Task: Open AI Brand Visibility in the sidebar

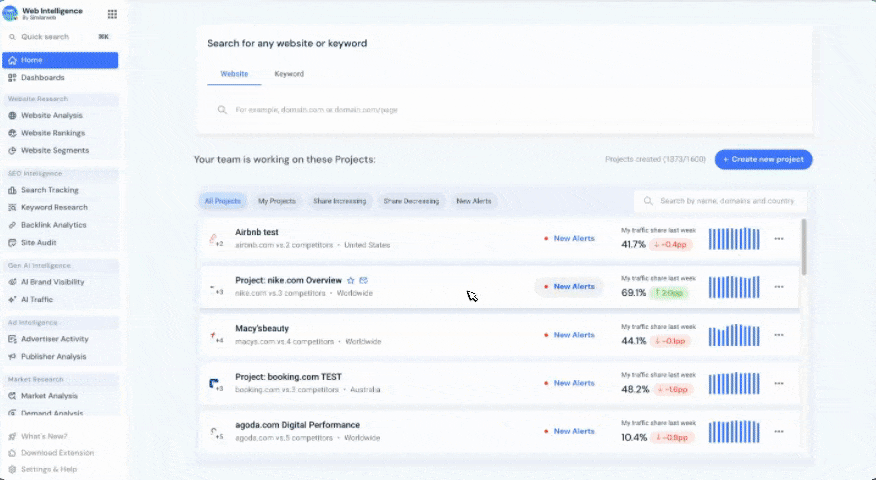Action: coord(12,282)
